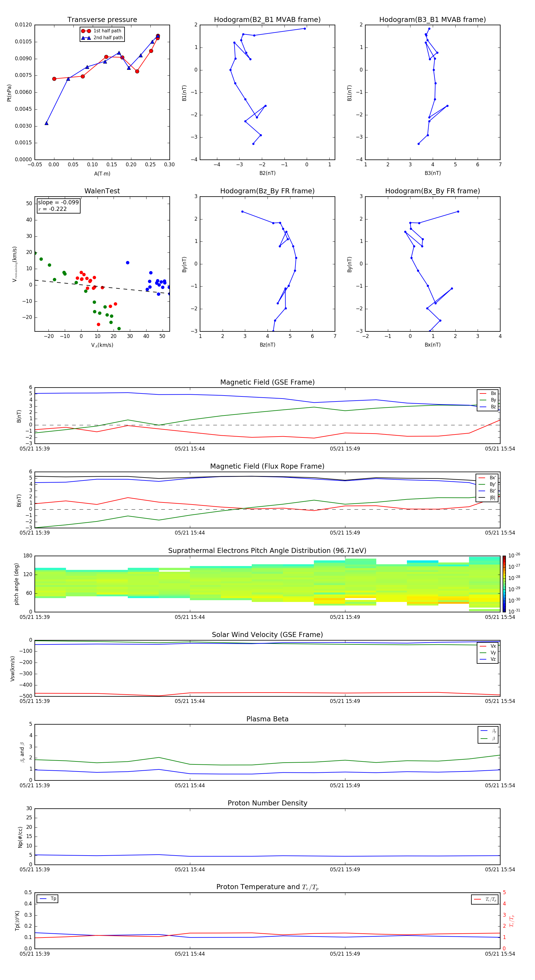Click the '180' tick on pitch angle plot
The image size is (535, 980).
click(x=28, y=556)
